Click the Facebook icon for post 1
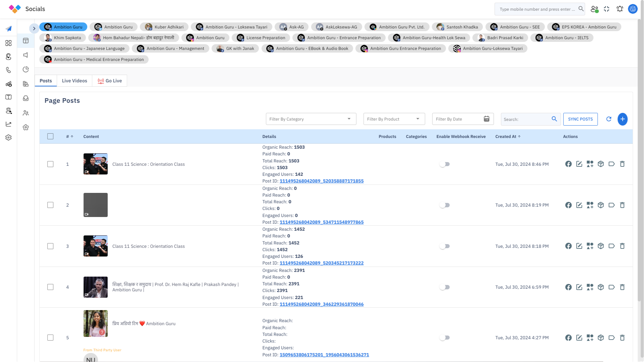The image size is (644, 362). point(568,164)
